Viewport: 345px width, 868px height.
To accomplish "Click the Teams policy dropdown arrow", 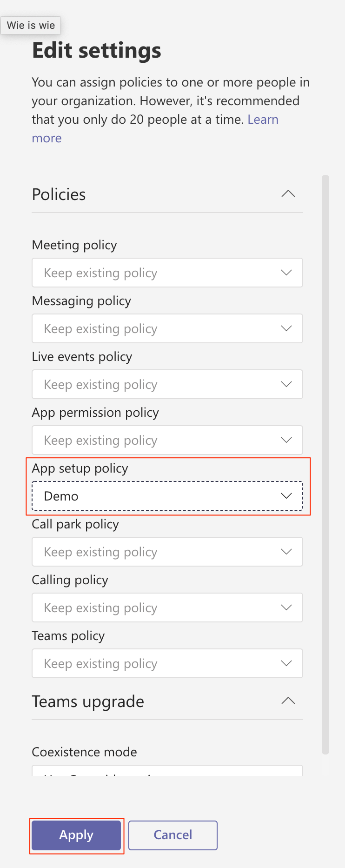I will click(x=287, y=663).
